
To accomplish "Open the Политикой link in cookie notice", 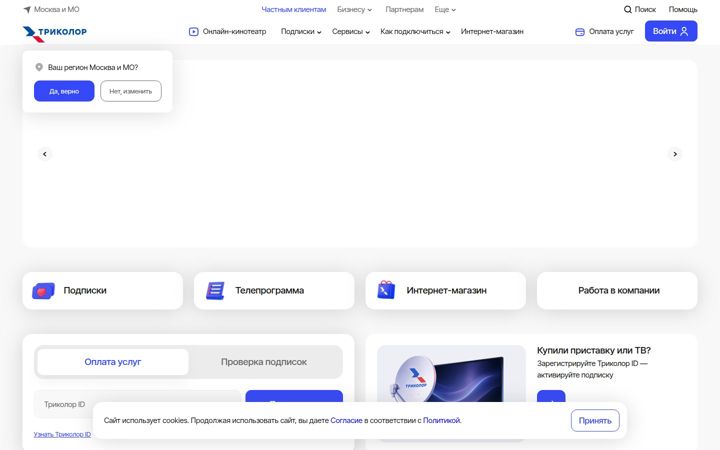I will (x=441, y=420).
